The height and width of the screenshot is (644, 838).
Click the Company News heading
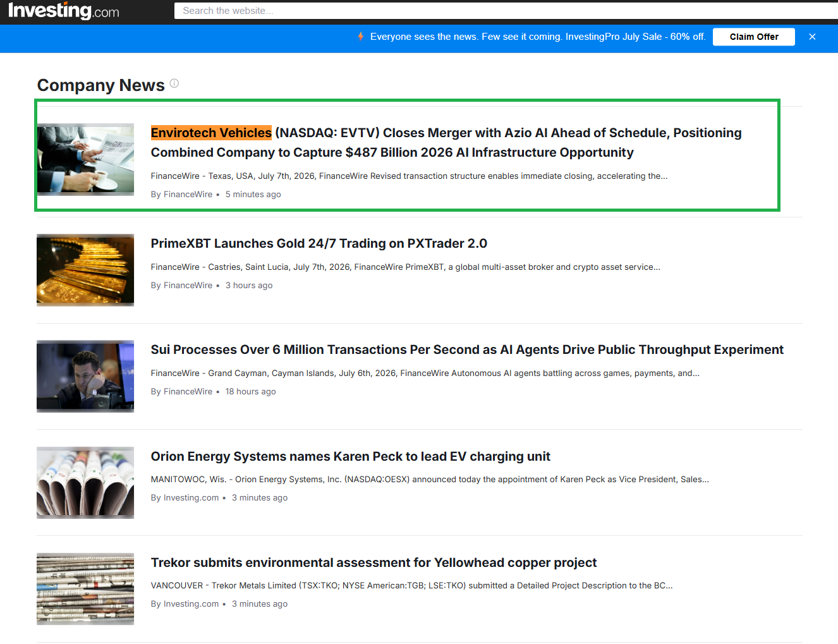click(x=101, y=85)
